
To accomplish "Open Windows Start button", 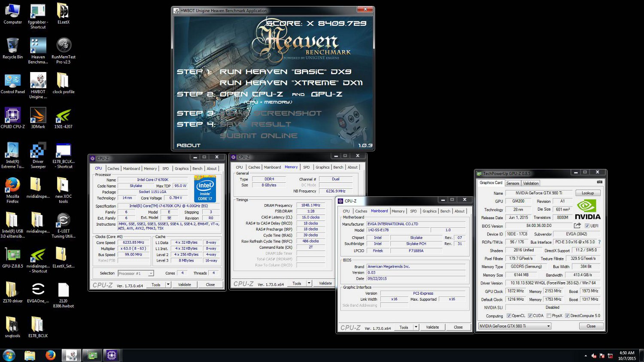I will tap(9, 355).
